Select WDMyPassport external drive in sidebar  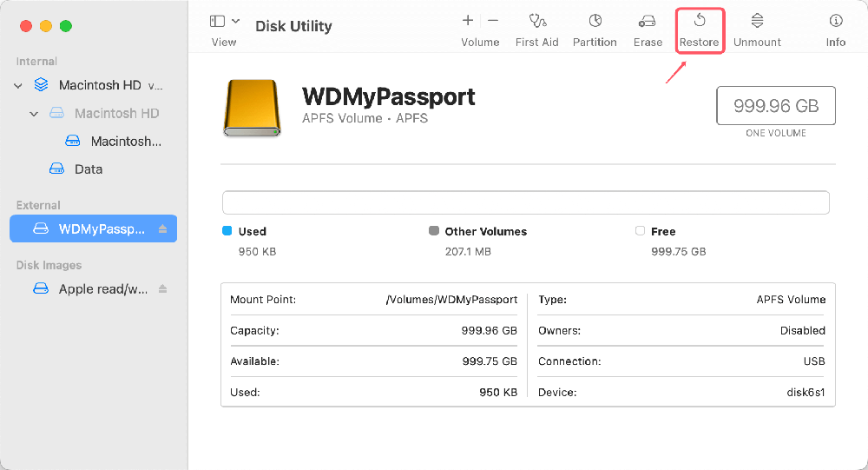[93, 228]
